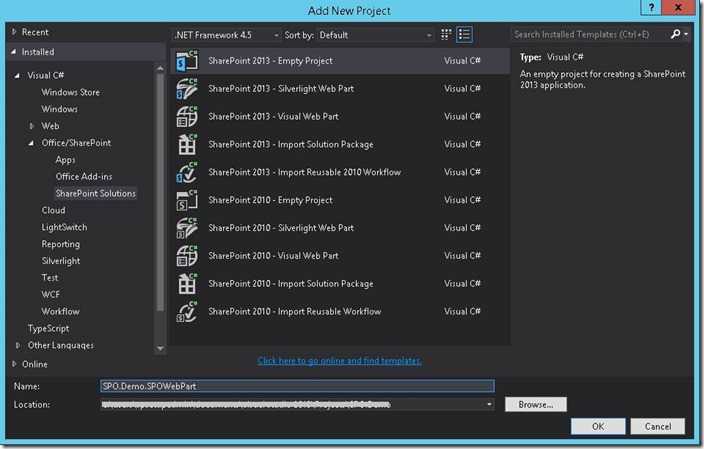Click the SharePoint 2013 Import Solution Package icon
704x449 pixels.
(187, 144)
